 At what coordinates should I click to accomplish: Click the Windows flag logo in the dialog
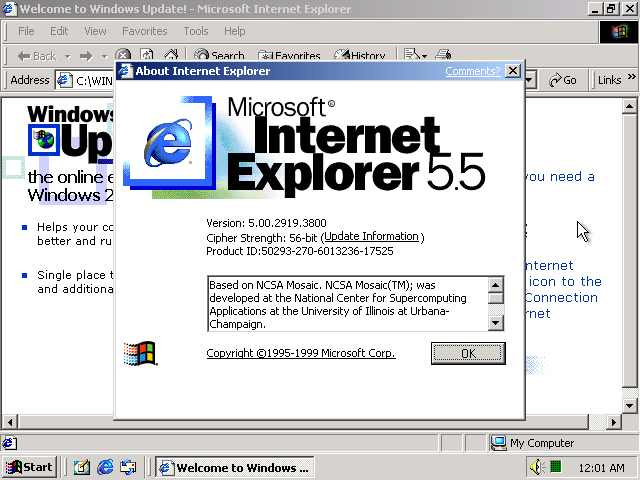point(140,353)
